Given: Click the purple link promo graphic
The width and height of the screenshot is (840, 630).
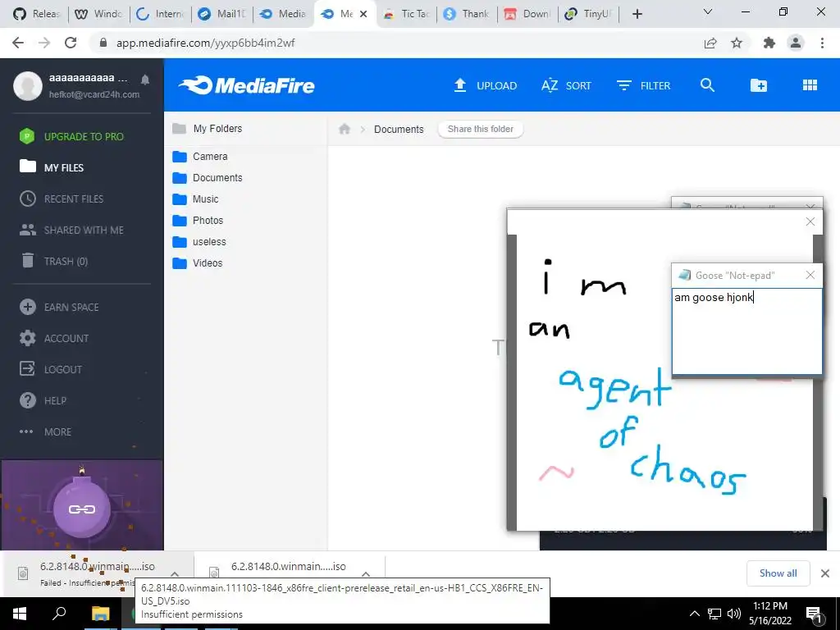Looking at the screenshot, I should point(82,505).
